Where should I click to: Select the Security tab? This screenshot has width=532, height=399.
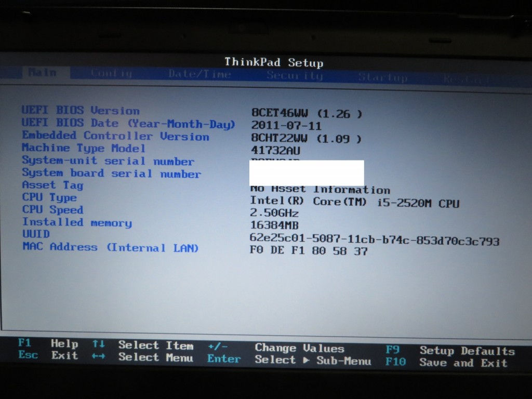(x=294, y=75)
